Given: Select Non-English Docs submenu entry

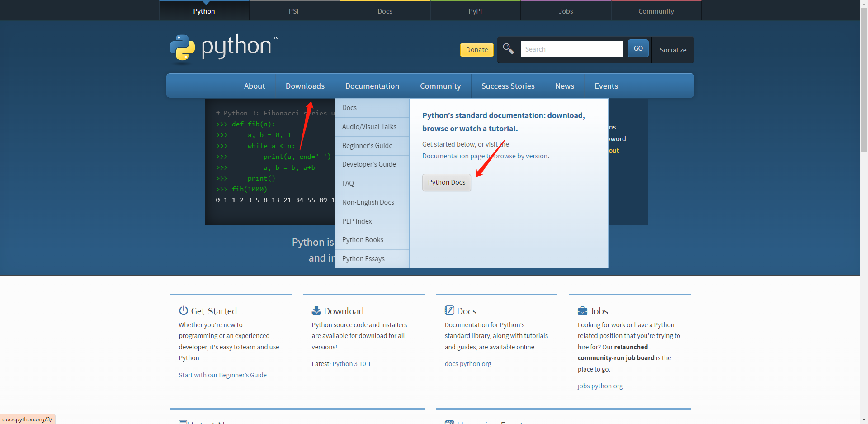Looking at the screenshot, I should pos(372,202).
